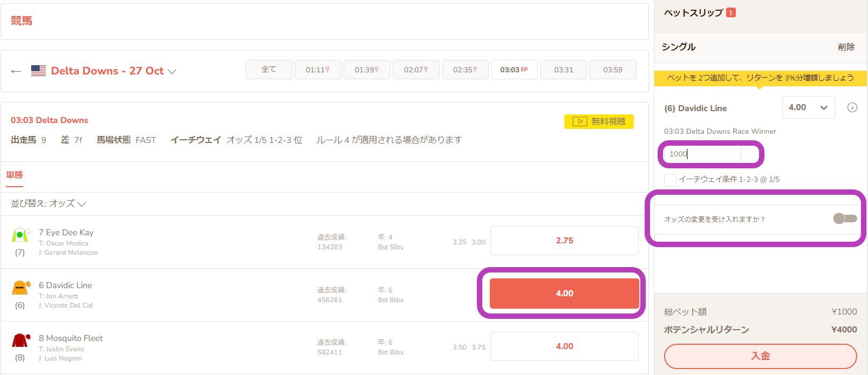Click Mosquito Fleet red silk icon
Image resolution: width=868 pixels, height=375 pixels.
(20, 340)
